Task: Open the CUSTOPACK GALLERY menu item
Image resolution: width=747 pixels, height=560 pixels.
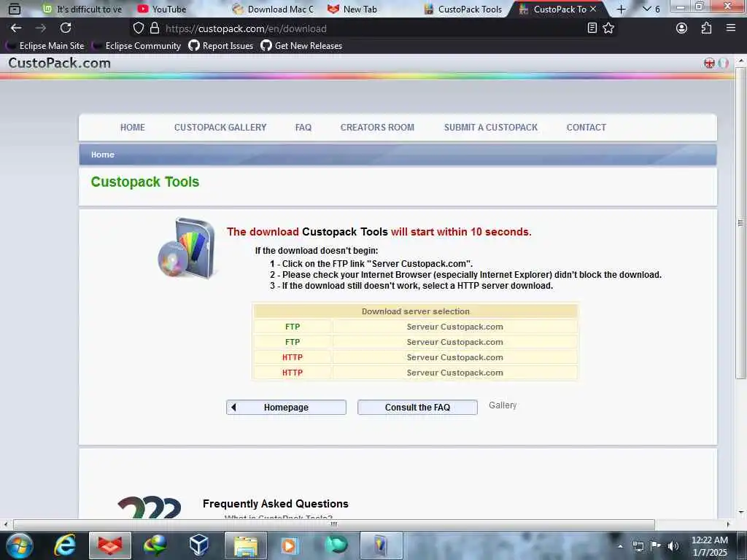Action: click(x=220, y=127)
